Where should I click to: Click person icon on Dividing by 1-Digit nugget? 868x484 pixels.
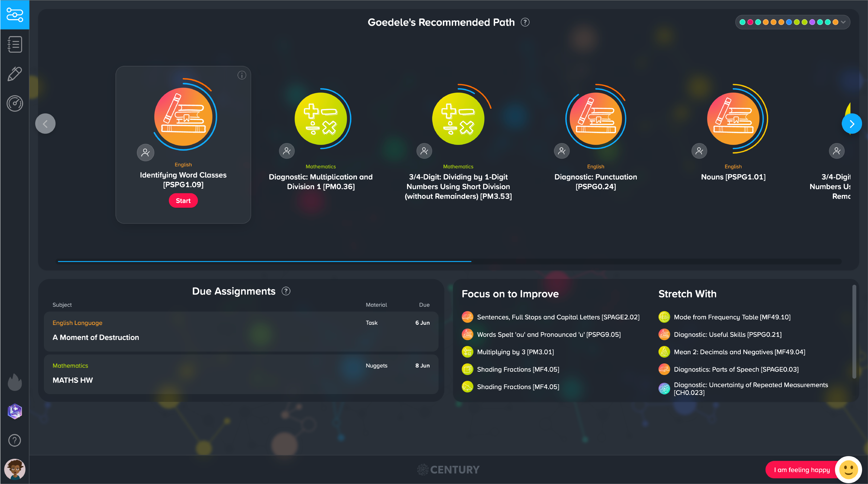(x=424, y=151)
